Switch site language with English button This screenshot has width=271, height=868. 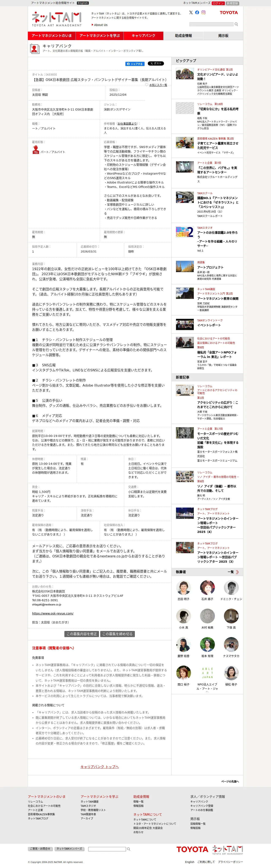click(x=83, y=3)
